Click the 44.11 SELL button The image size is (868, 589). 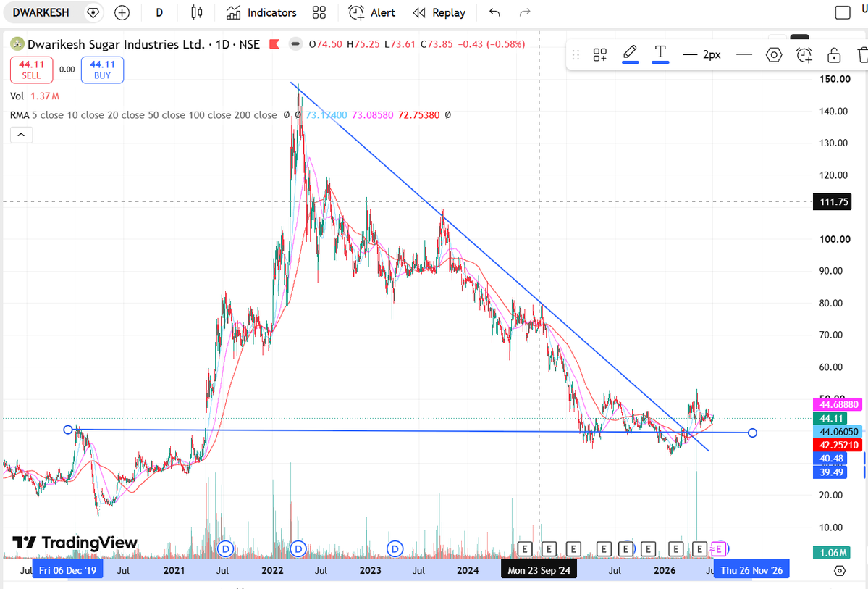click(32, 70)
